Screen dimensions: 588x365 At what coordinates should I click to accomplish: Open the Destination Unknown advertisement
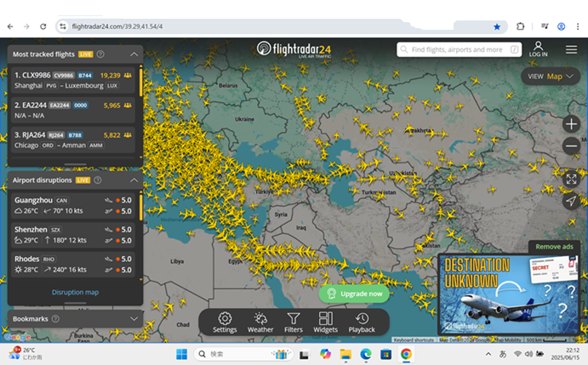tap(509, 294)
